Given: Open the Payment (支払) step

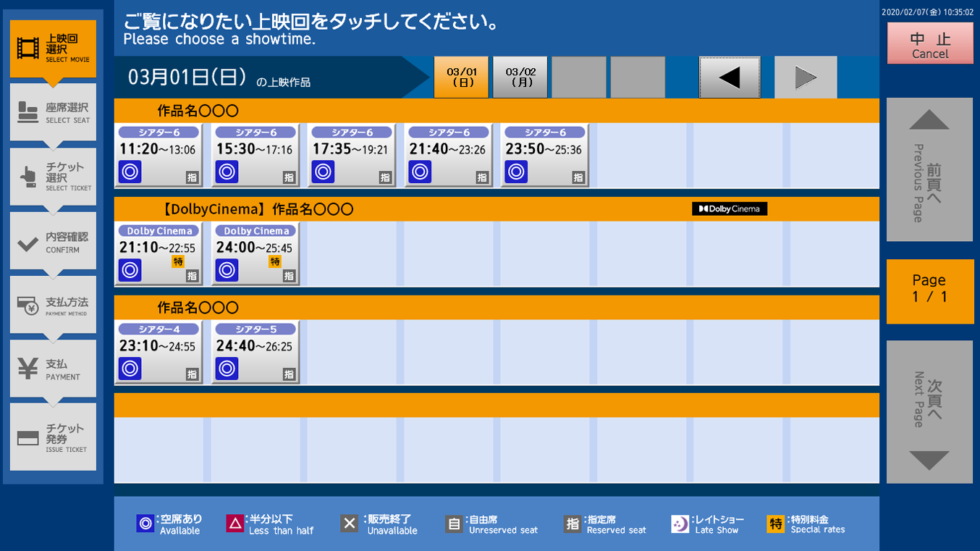Looking at the screenshot, I should click(x=53, y=369).
